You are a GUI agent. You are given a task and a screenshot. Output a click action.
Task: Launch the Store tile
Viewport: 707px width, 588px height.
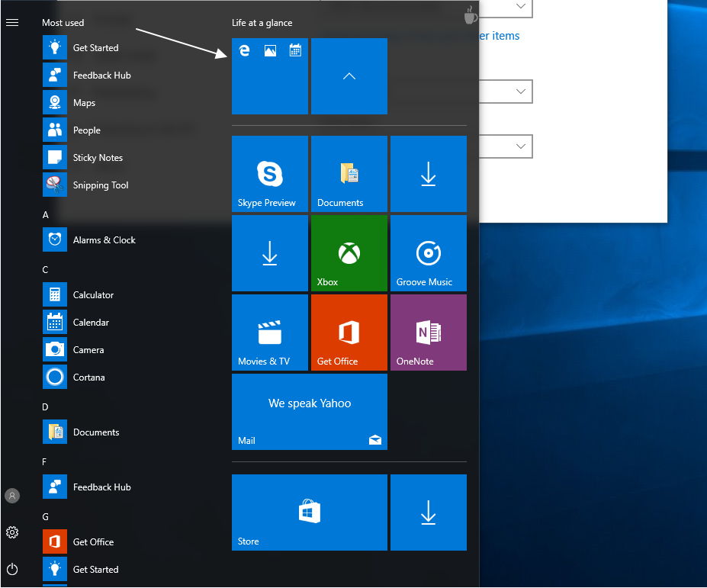(x=310, y=512)
